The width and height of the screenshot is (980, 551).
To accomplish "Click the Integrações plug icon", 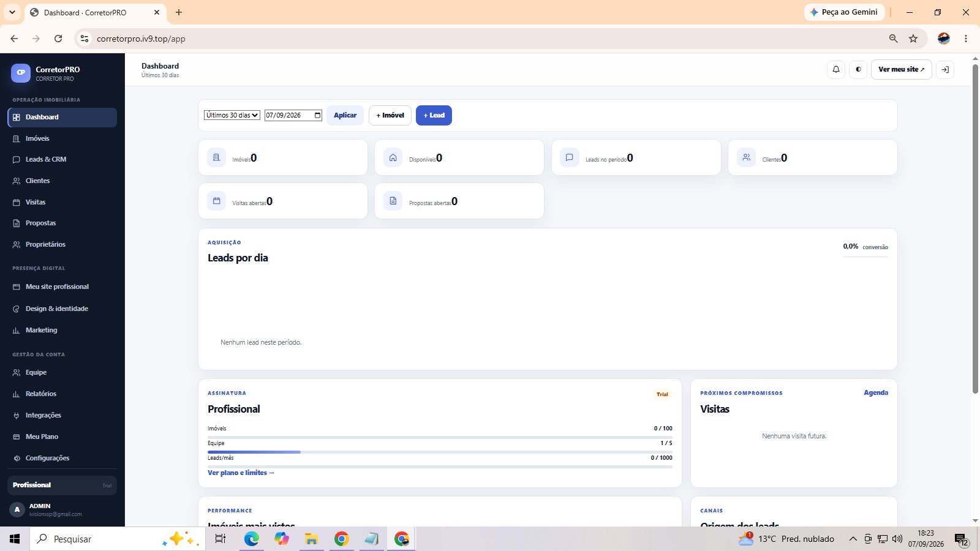I will click(x=17, y=415).
